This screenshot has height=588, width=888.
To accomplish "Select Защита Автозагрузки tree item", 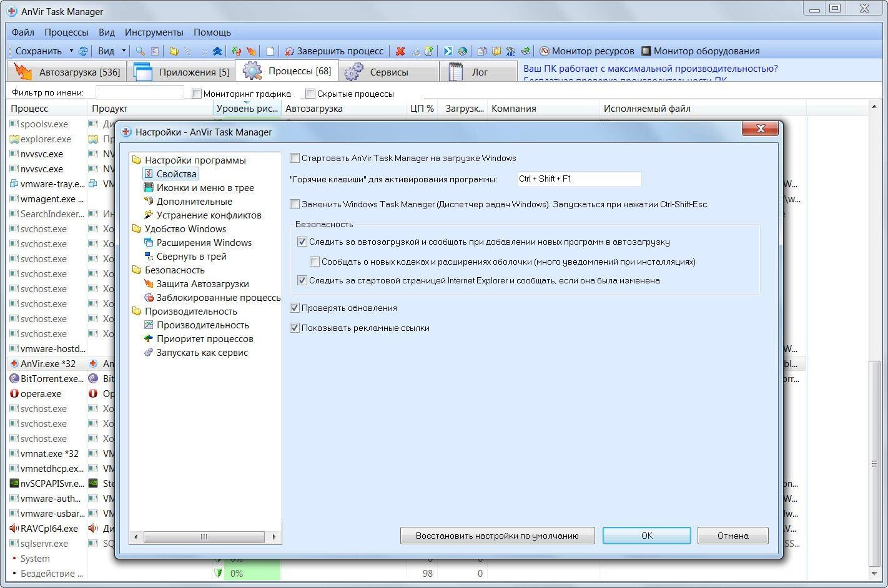I will click(197, 284).
